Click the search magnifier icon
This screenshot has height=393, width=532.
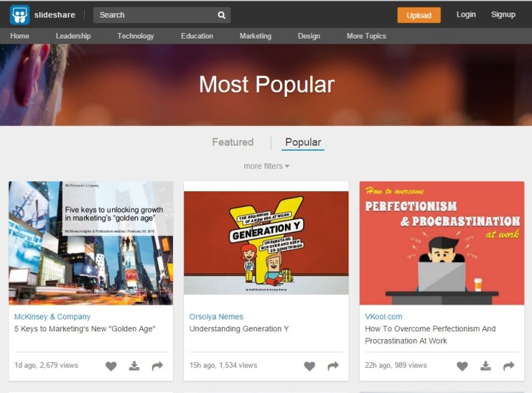[222, 15]
